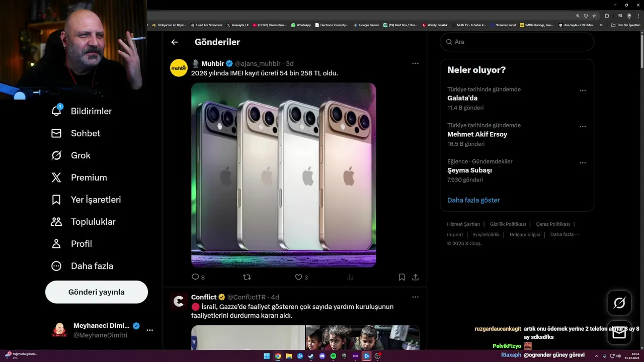Viewport: 644px width, 362px height.
Task: Open children photo in Conflict post
Action: pos(362,338)
